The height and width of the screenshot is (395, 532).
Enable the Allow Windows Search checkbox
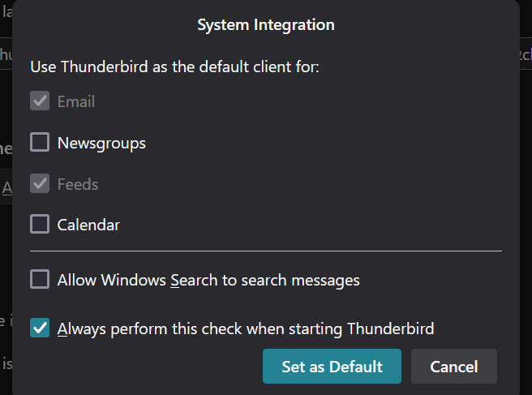click(40, 280)
